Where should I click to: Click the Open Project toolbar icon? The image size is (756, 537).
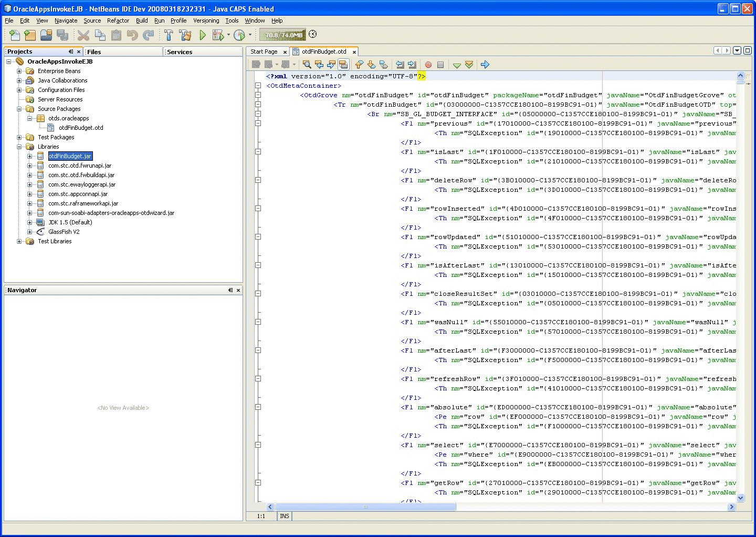[46, 35]
